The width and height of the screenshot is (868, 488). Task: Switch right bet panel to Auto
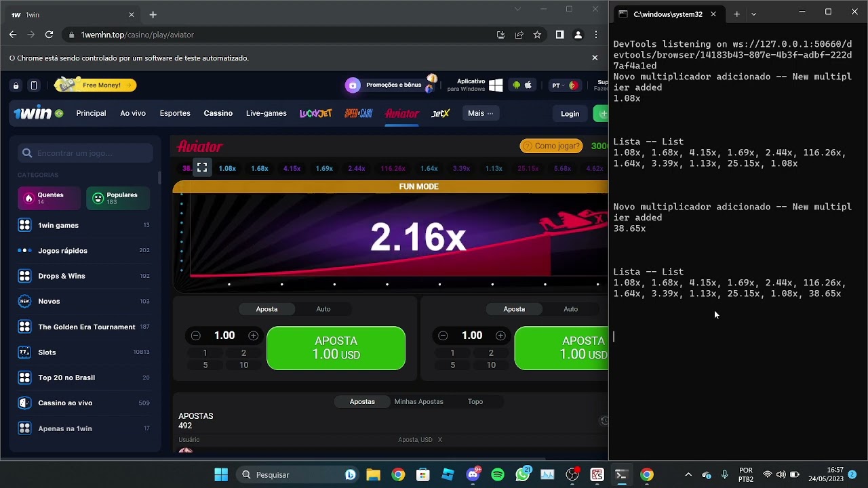coord(571,309)
